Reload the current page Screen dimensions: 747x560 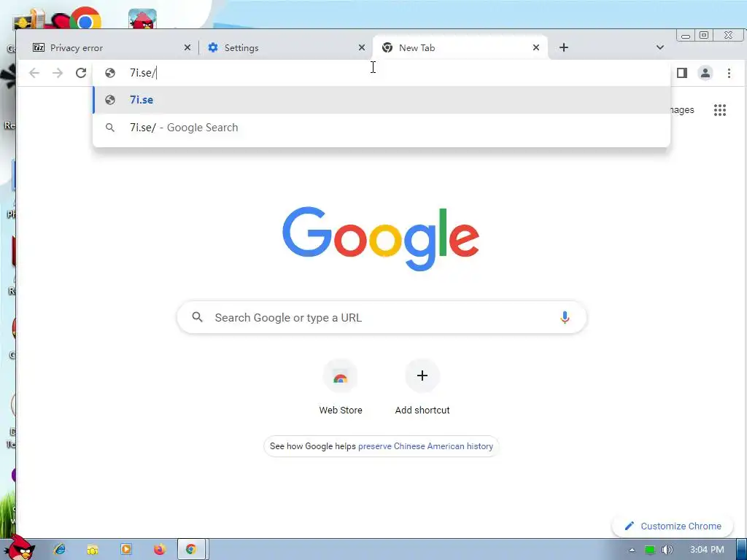pos(81,73)
